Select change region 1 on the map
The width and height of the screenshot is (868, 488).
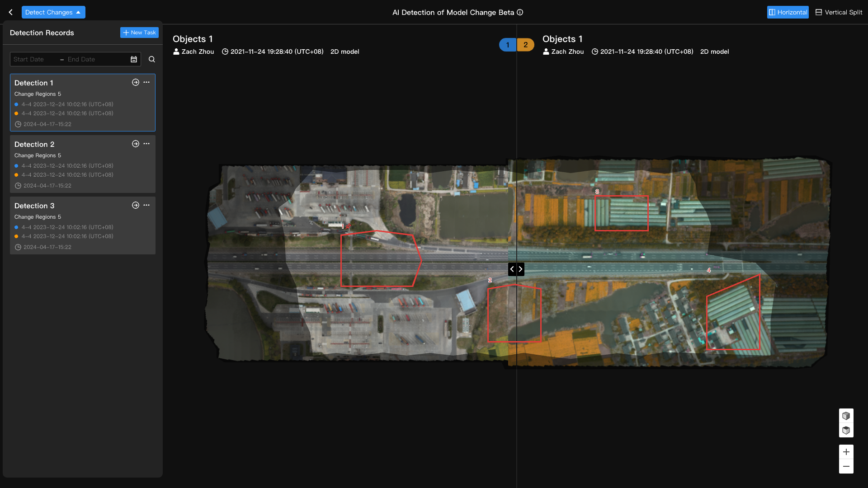(381, 259)
